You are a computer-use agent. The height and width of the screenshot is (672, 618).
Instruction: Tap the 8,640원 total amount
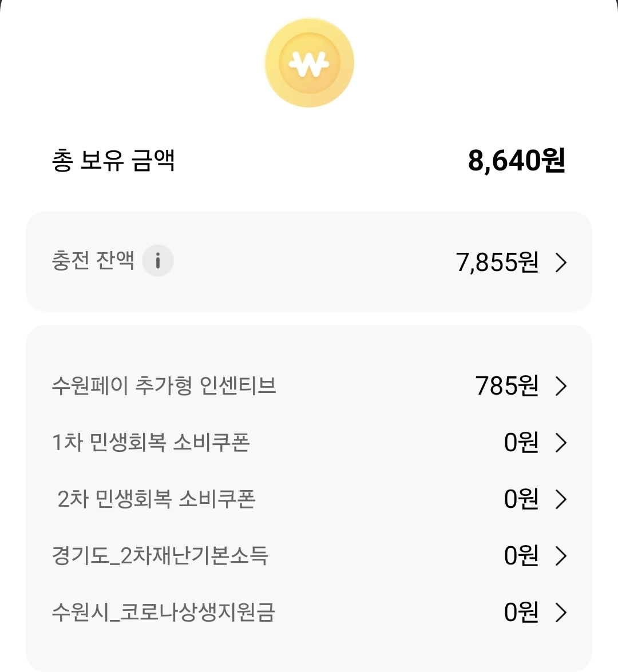pos(517,161)
